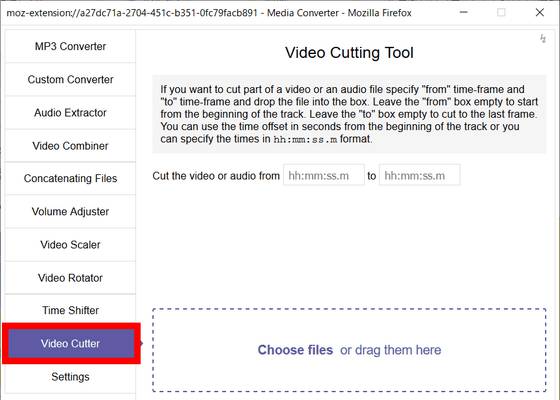Image resolution: width=560 pixels, height=400 pixels.
Task: Switch to Custom Converter
Action: click(x=70, y=79)
